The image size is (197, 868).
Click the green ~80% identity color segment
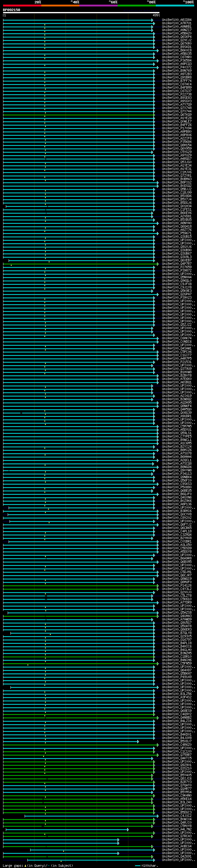point(137,6)
